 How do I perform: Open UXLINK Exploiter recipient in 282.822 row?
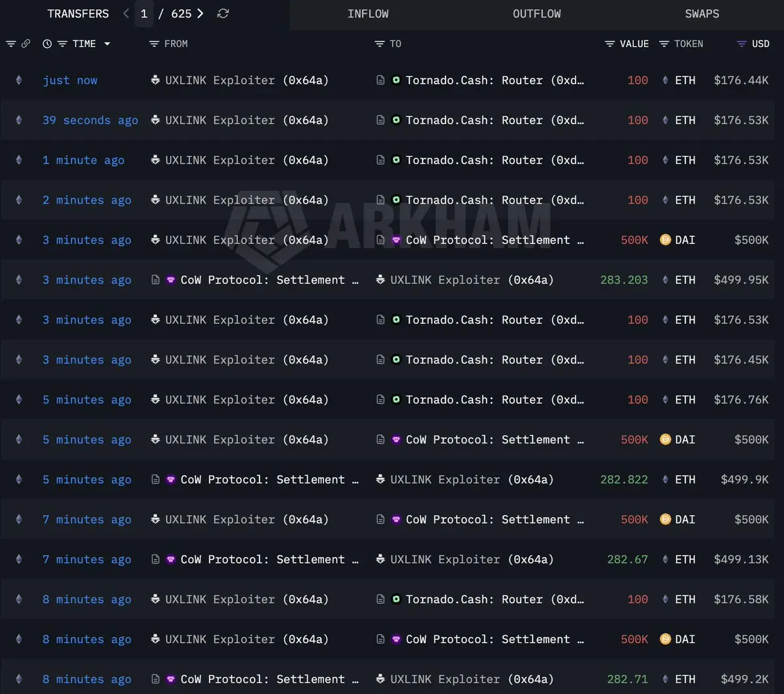[472, 479]
